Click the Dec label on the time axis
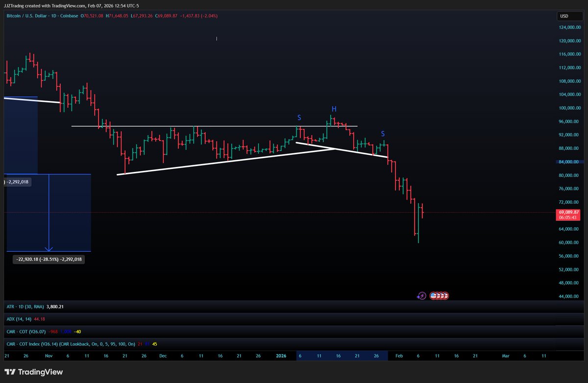Viewport: 588px width, 383px height. 163,356
